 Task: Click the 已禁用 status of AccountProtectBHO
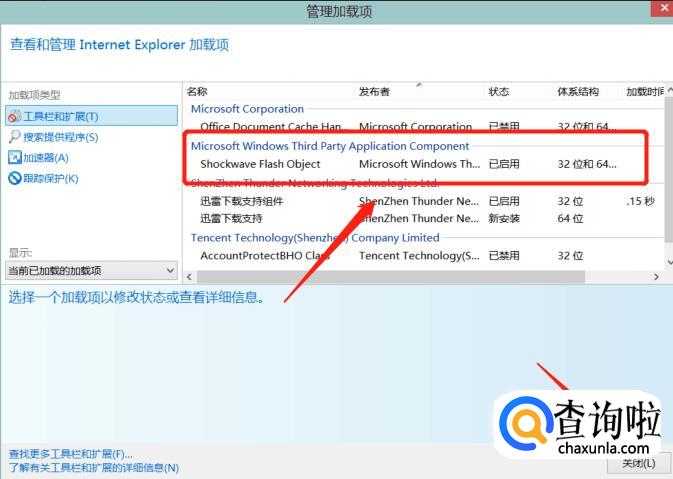coord(504,255)
